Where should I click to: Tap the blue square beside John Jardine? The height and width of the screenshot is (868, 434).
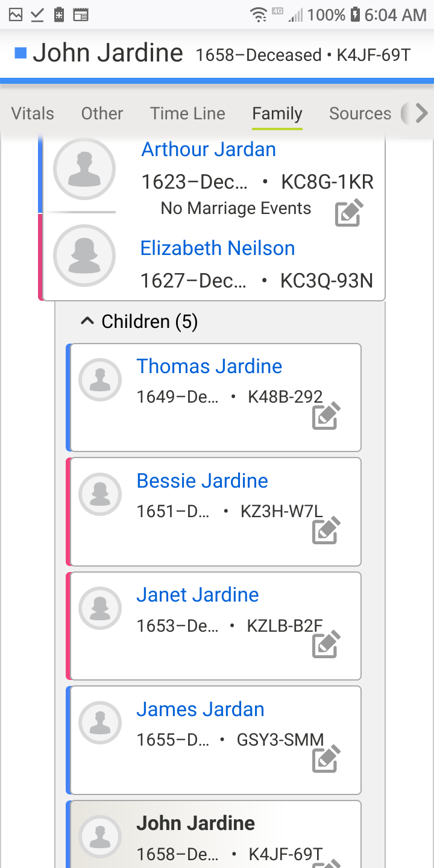tap(21, 54)
